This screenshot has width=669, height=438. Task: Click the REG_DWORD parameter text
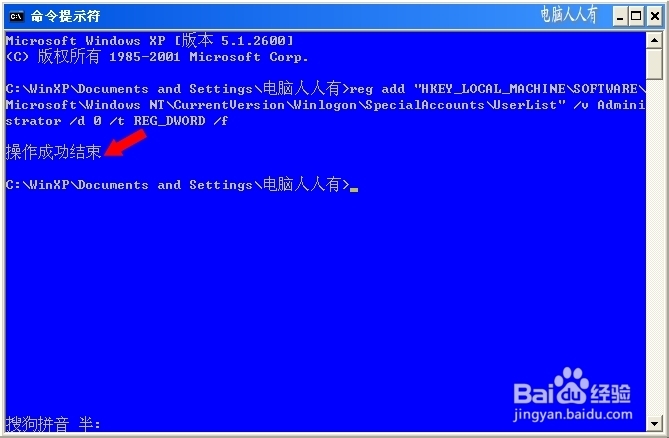[169, 121]
